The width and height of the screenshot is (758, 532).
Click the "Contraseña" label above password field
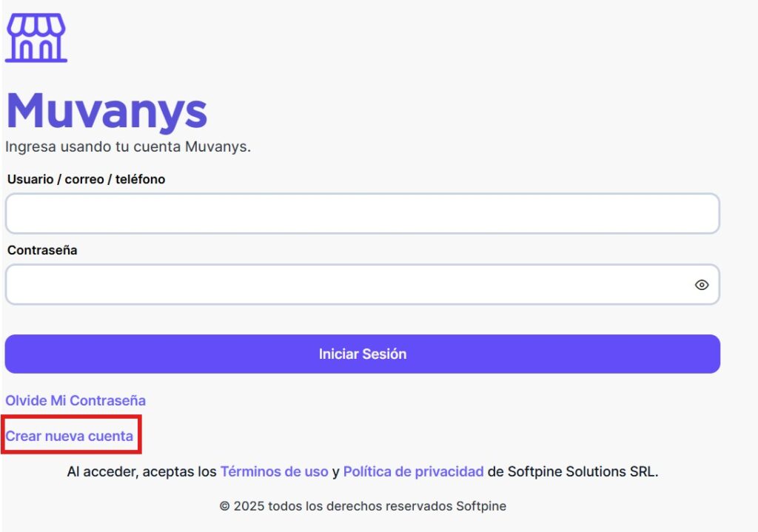click(x=42, y=250)
